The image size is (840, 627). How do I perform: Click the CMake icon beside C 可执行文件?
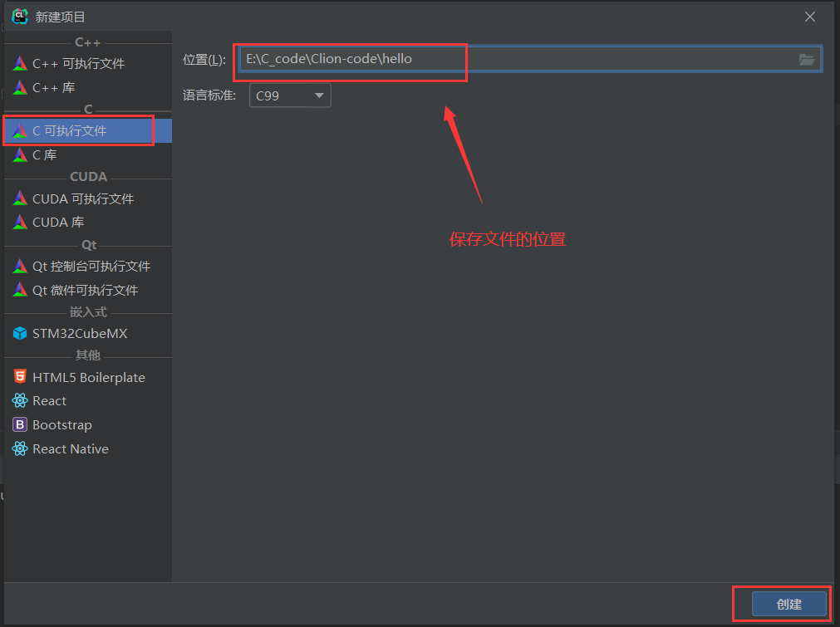(x=20, y=130)
